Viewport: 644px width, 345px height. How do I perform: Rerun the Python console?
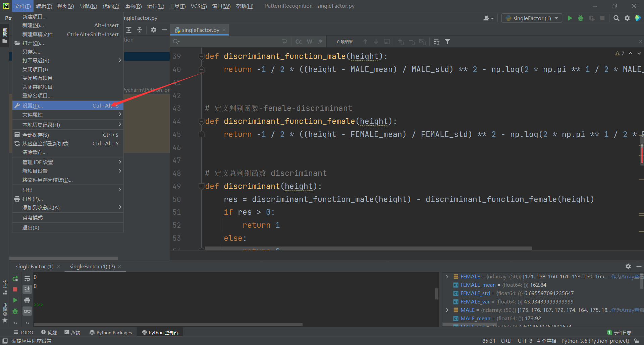point(15,278)
